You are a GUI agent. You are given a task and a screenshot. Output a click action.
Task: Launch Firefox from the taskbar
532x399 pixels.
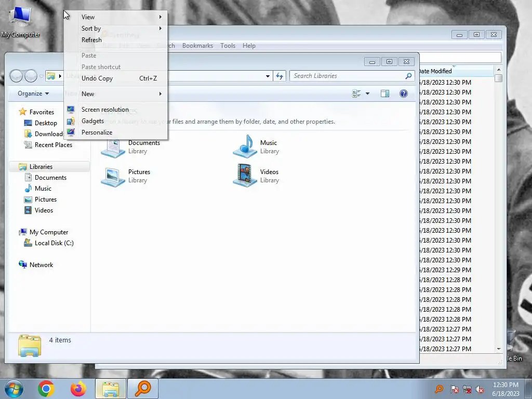coord(78,389)
